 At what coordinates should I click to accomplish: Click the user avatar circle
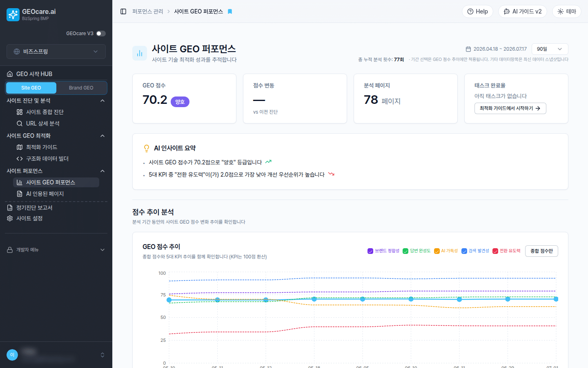(12, 355)
